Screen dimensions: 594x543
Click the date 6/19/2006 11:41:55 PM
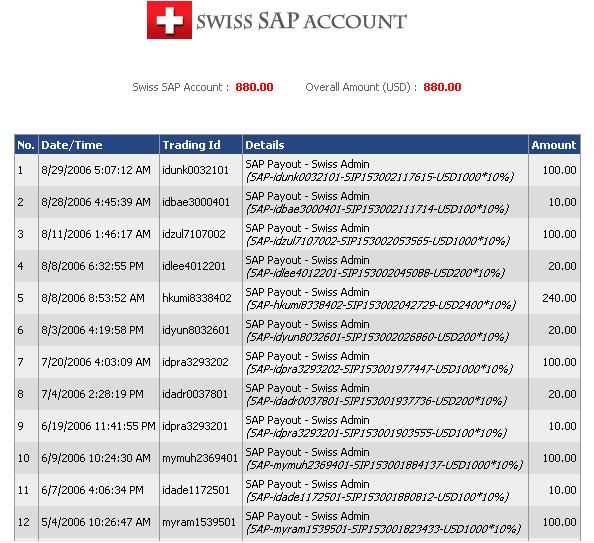tap(98, 426)
